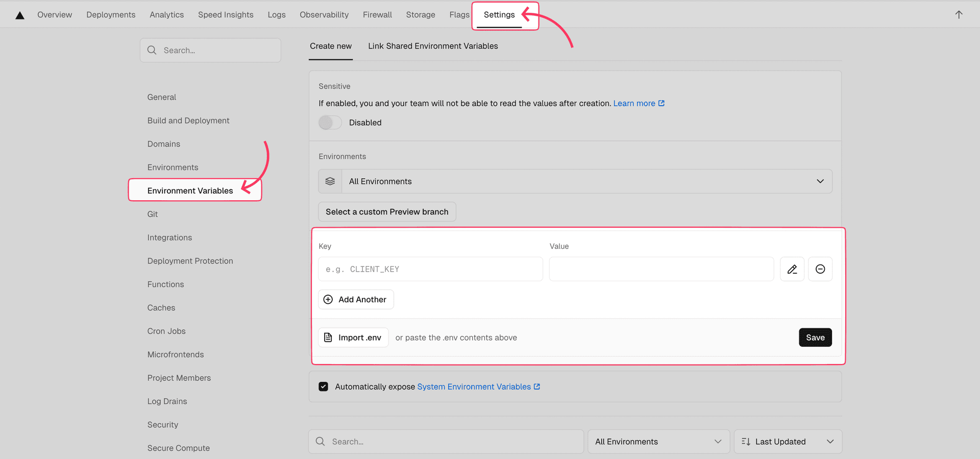Screen dimensions: 980x459
Task: Open System Environment Variables link
Action: point(474,386)
